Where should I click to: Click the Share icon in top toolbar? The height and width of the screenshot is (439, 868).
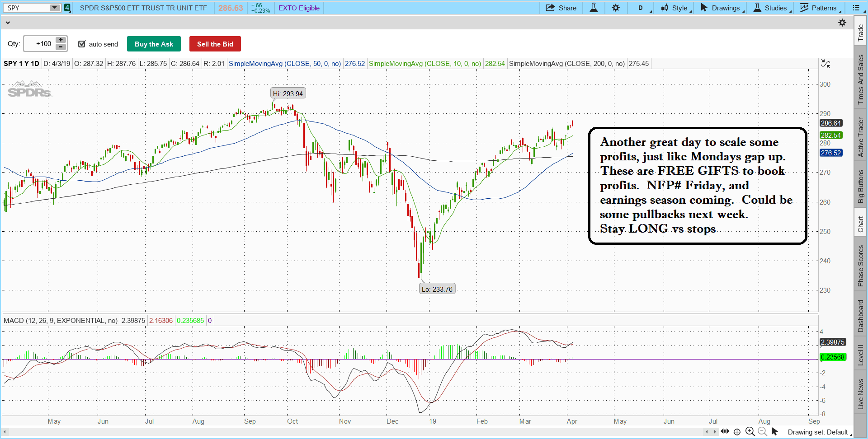point(550,8)
